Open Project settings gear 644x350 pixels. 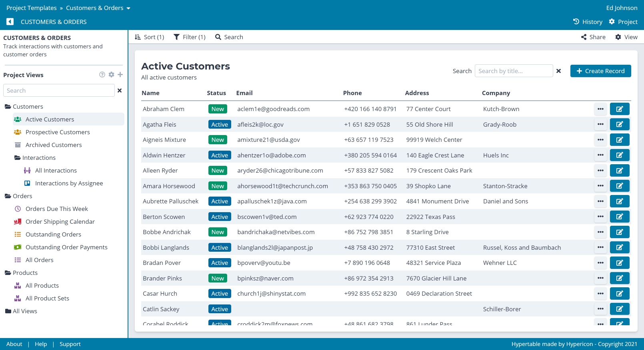(x=623, y=22)
